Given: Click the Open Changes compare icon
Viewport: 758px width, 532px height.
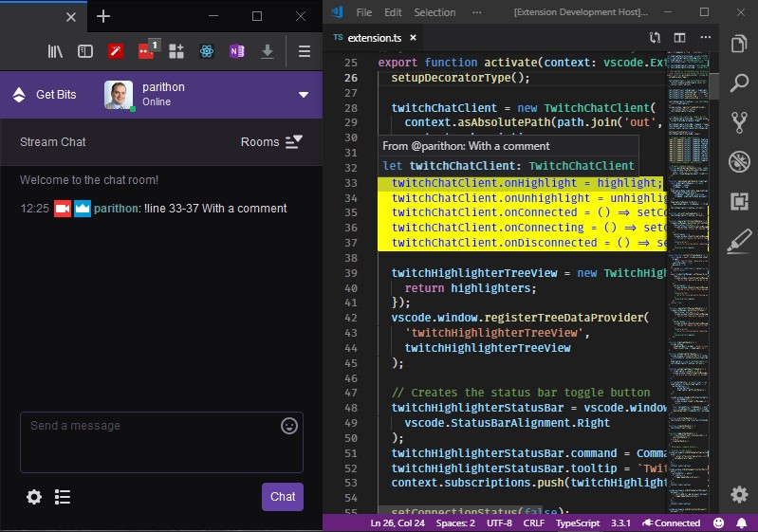Looking at the screenshot, I should (x=655, y=38).
